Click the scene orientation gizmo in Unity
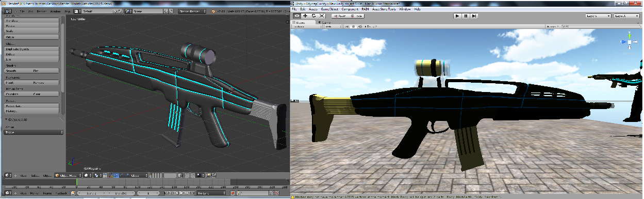 pos(629,42)
